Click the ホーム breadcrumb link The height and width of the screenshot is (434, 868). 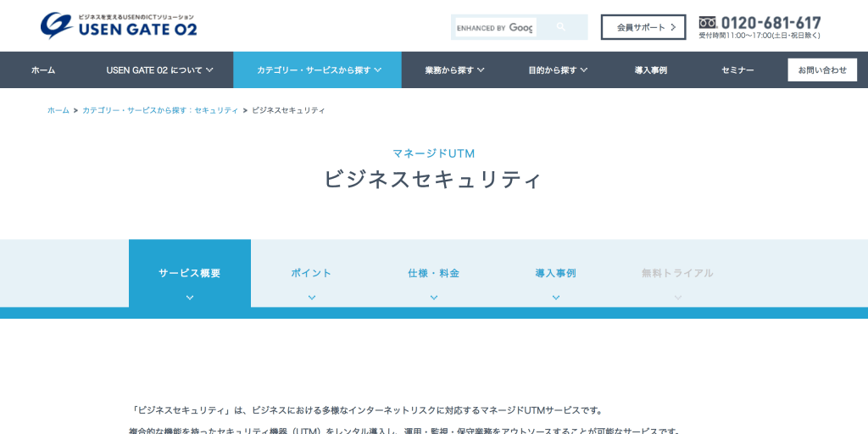[58, 110]
